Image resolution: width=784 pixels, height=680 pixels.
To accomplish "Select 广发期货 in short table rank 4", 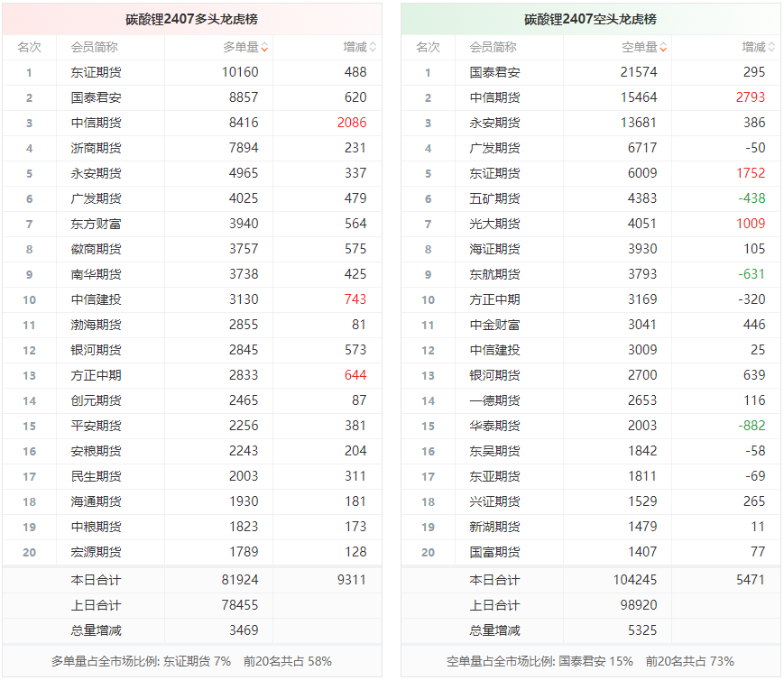I will pyautogui.click(x=494, y=148).
